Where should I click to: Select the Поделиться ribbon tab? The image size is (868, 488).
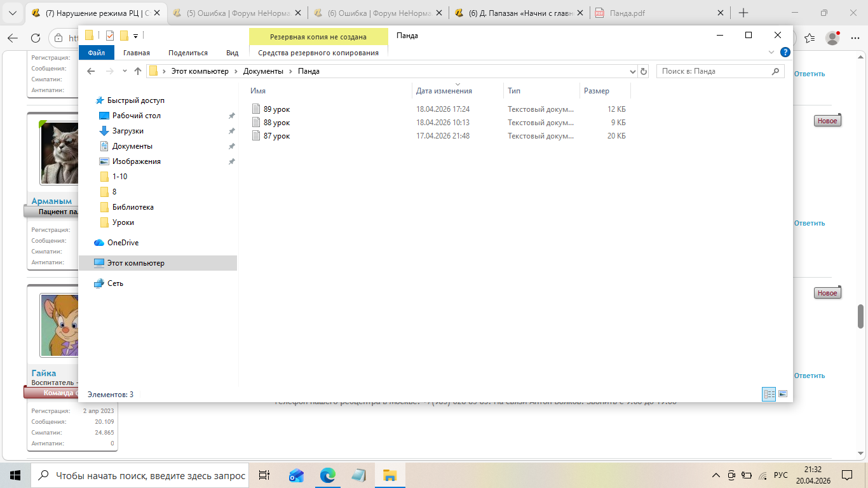click(x=188, y=53)
